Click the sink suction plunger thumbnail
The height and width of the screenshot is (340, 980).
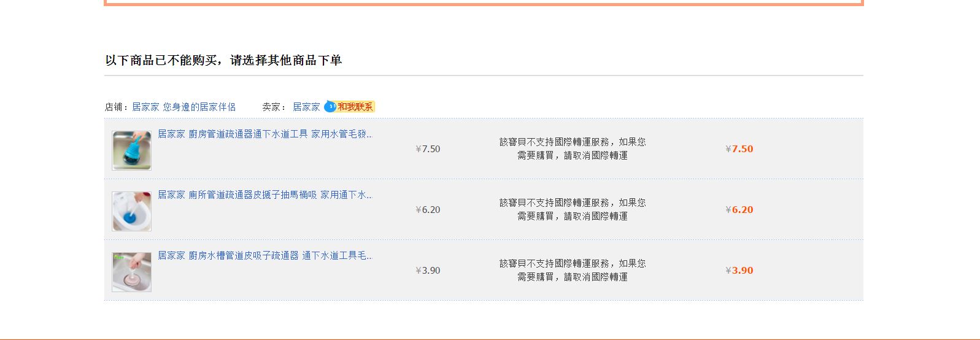tap(131, 271)
